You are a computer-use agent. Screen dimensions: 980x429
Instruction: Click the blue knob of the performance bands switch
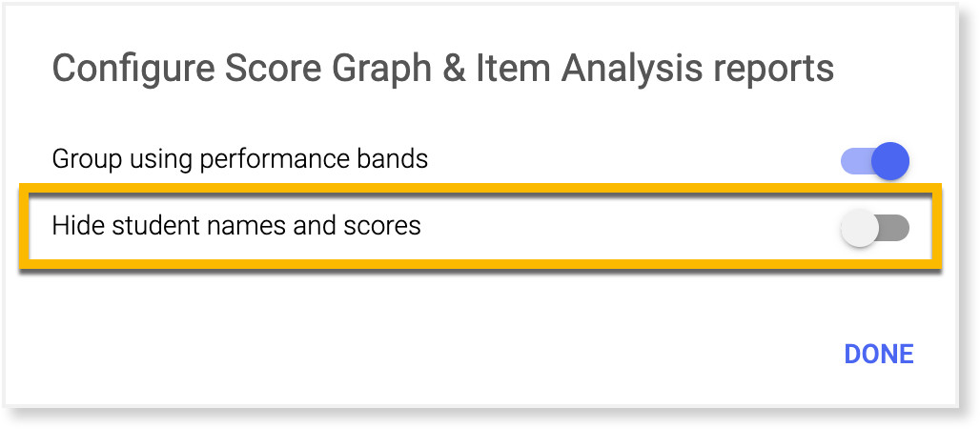pos(890,161)
